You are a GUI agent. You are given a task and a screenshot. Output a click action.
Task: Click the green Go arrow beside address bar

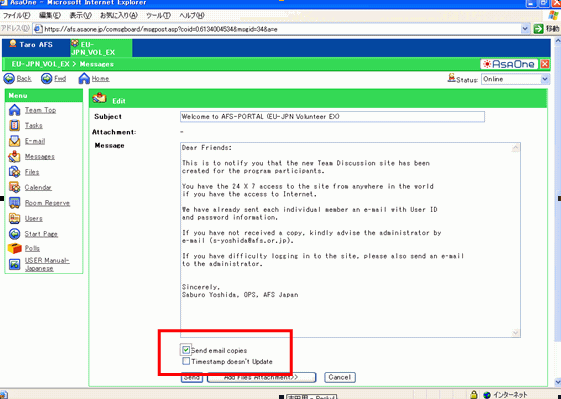tap(538, 29)
